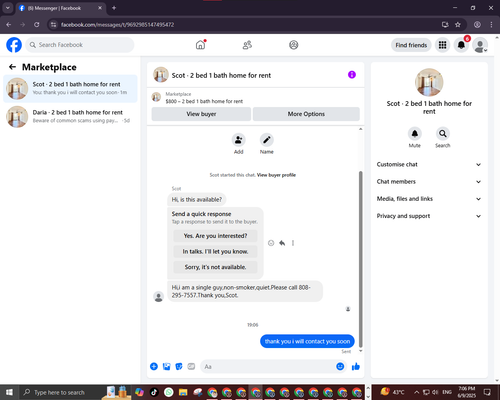The image size is (500, 400).
Task: React to quick response message with emoji
Action: tap(271, 243)
